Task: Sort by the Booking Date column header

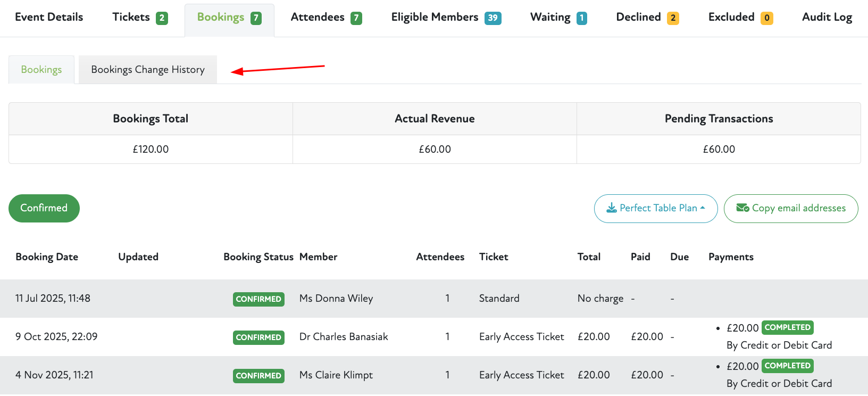Action: point(47,257)
